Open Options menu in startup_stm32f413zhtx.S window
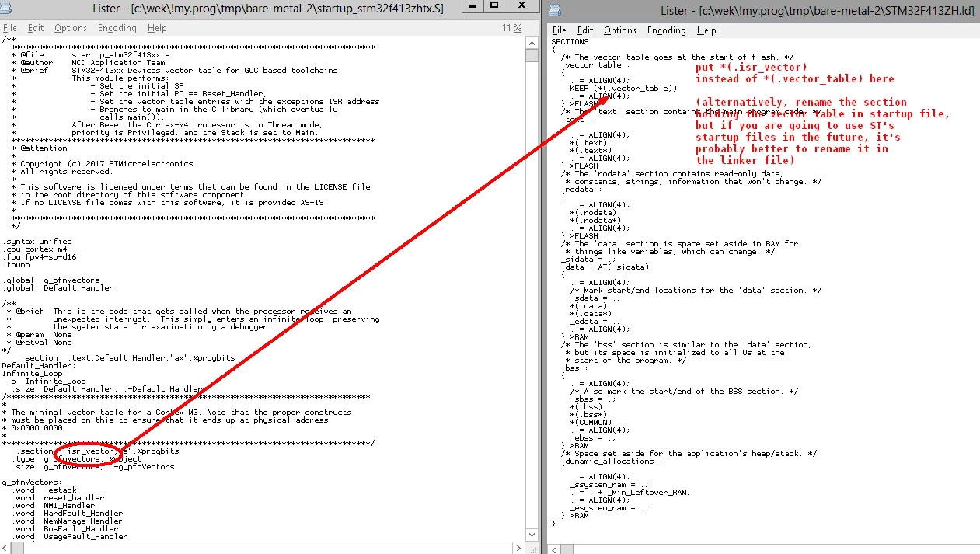 coord(71,28)
